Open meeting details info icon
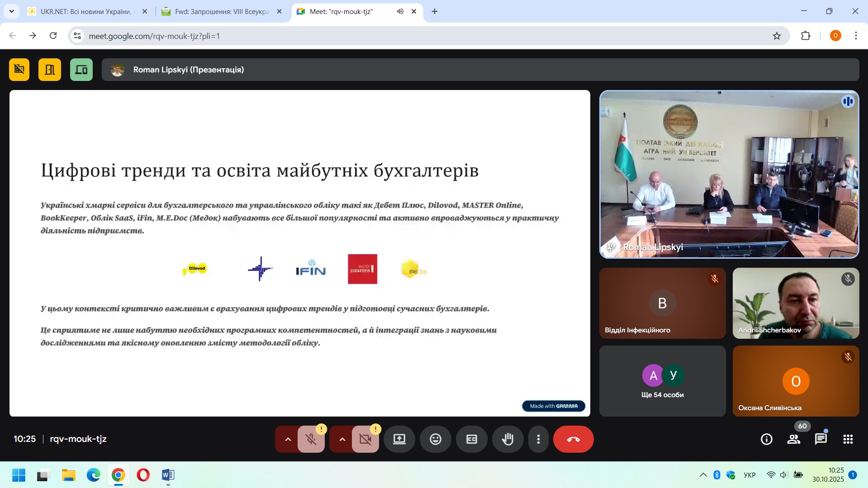This screenshot has width=868, height=488. click(x=766, y=439)
